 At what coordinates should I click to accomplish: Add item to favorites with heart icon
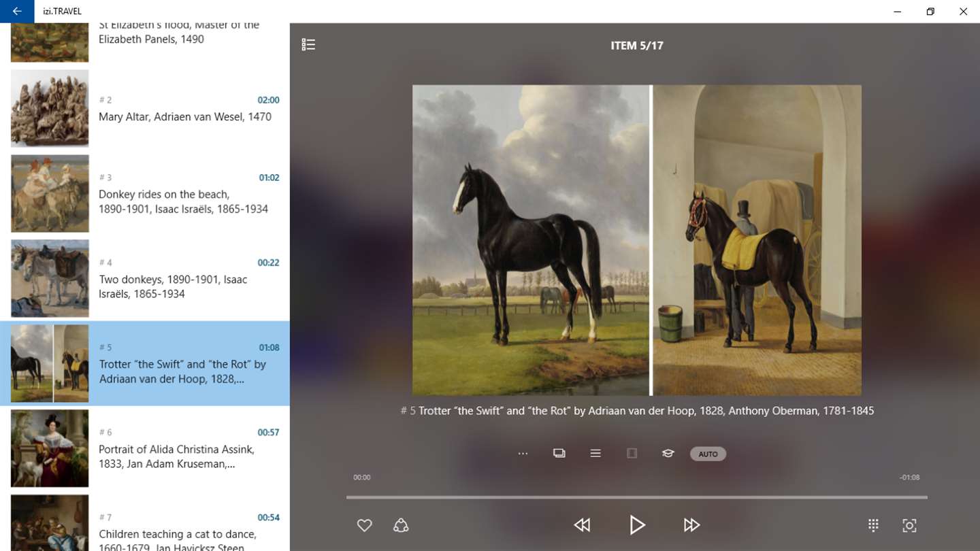tap(365, 525)
